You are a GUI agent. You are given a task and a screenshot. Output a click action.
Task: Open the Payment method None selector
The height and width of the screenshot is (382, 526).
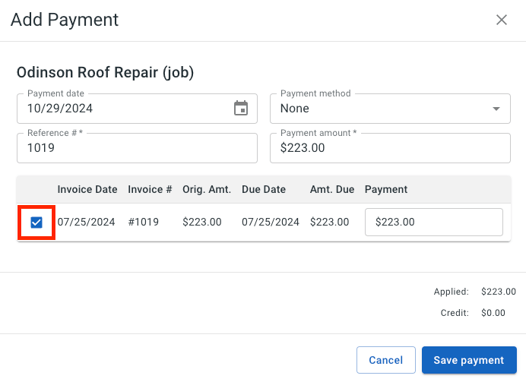390,109
